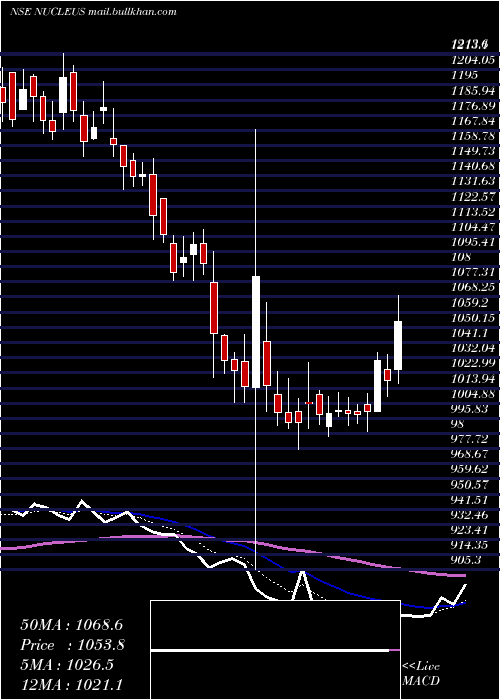
Task: Select the 1013.94 price level label
Action: pos(473,379)
